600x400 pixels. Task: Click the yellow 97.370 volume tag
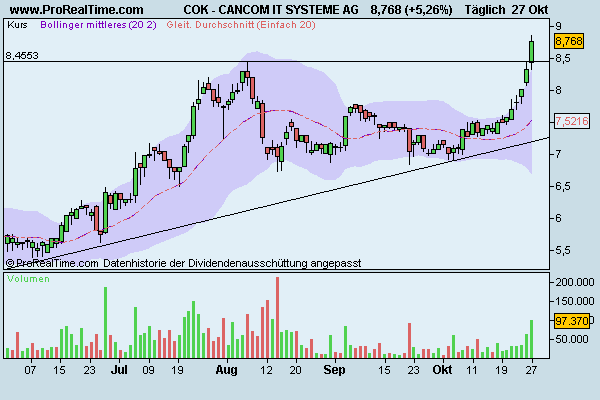pyautogui.click(x=572, y=321)
